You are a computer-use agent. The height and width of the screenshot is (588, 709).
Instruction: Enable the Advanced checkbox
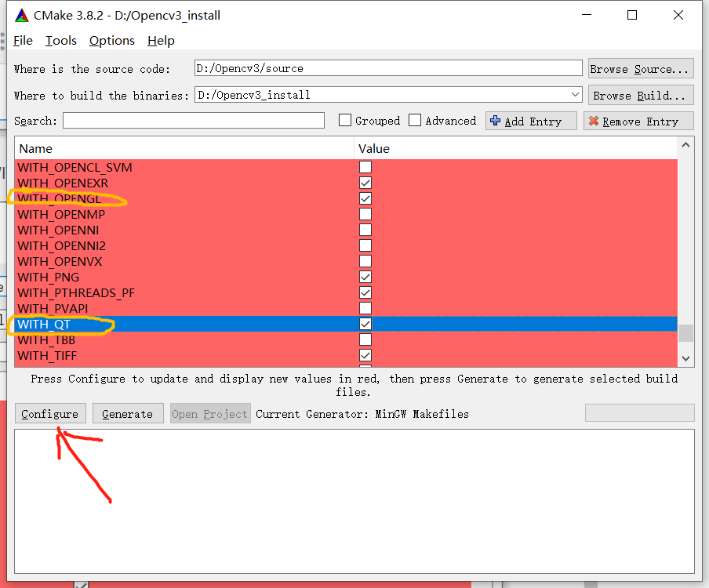415,121
